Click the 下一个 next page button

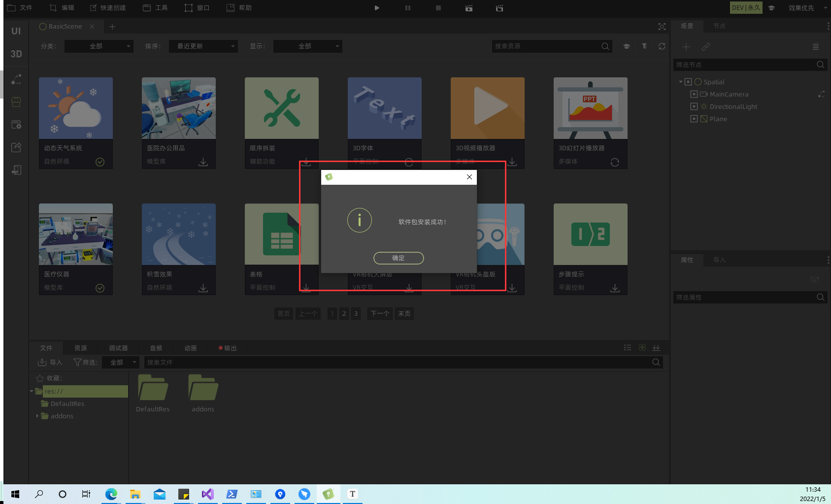coord(380,314)
